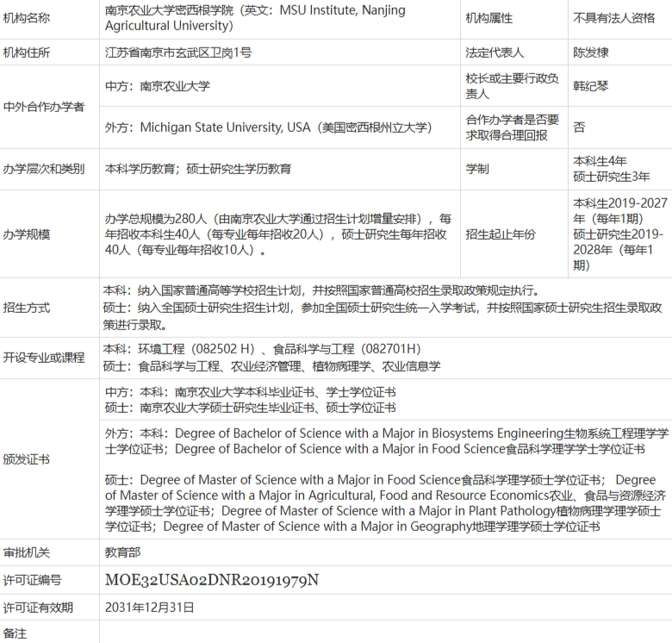Click the line starting 本科：纳入国家普通高等学校招生计划

(321, 290)
